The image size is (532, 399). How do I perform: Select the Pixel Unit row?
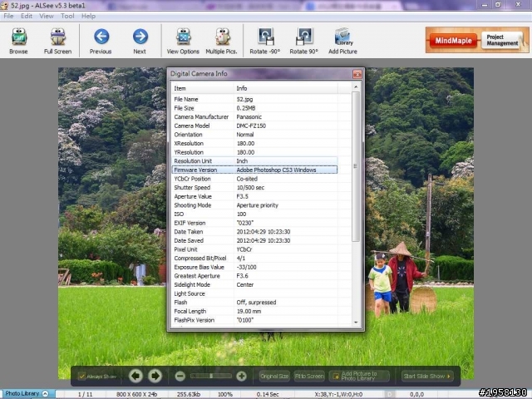[x=254, y=249]
